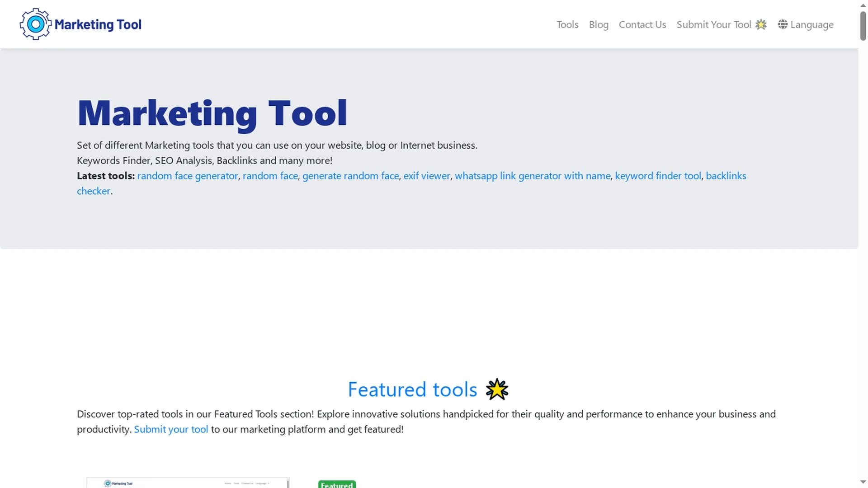
Task: Click the Featured tools heading
Action: pyautogui.click(x=412, y=389)
